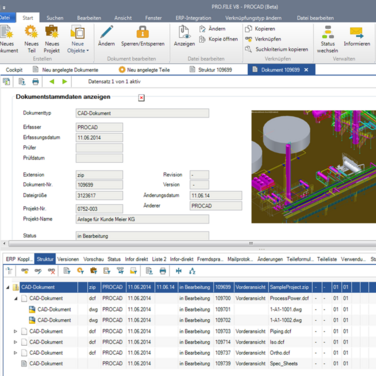
Task: Click Status wechseln
Action: pos(327,39)
